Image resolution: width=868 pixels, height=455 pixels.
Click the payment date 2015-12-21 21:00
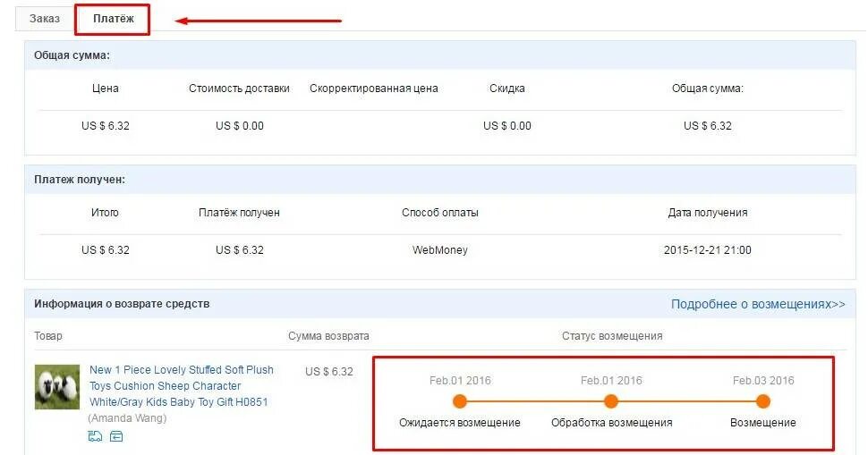(707, 250)
